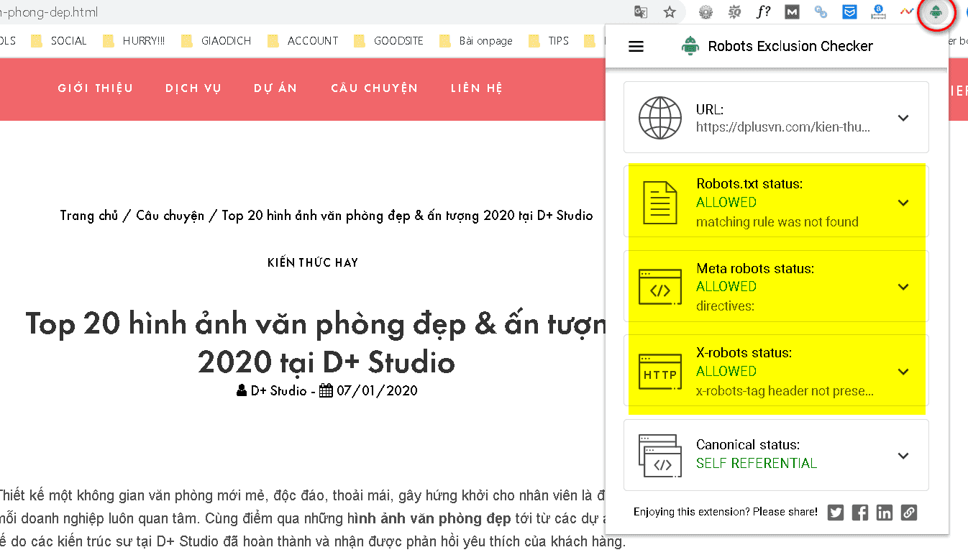Click the ALLOWED value under X-robots status
This screenshot has height=560, width=968.
[x=726, y=372]
